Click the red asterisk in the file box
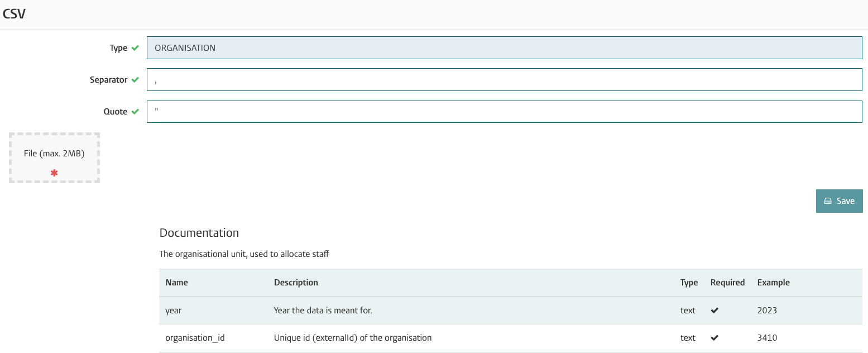Viewport: 868px width, 353px height. (x=54, y=173)
